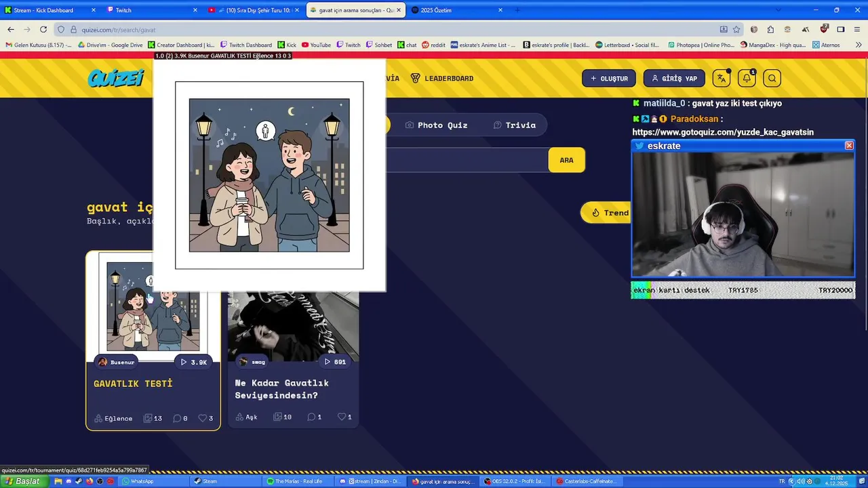Image resolution: width=868 pixels, height=488 pixels.
Task: Open the language translate icon
Action: [x=722, y=79]
